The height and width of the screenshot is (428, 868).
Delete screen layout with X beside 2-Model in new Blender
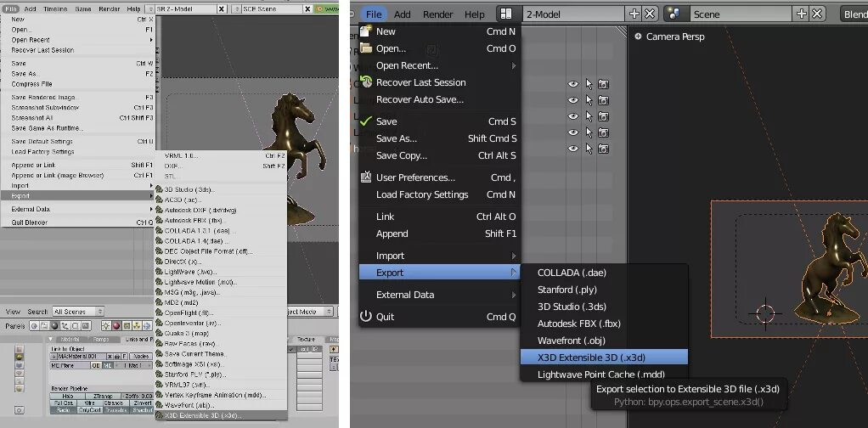pos(650,14)
